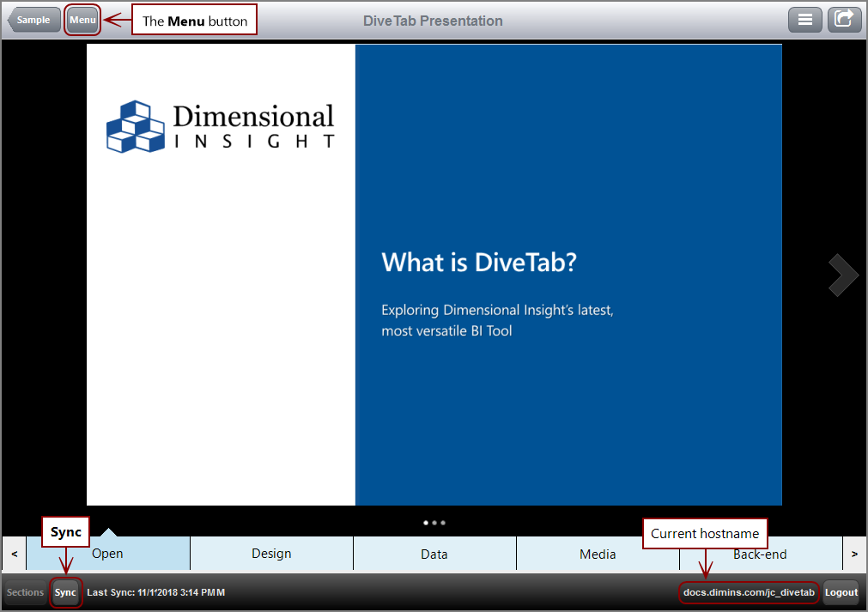868x612 pixels.
Task: Click the Logout button
Action: [841, 592]
